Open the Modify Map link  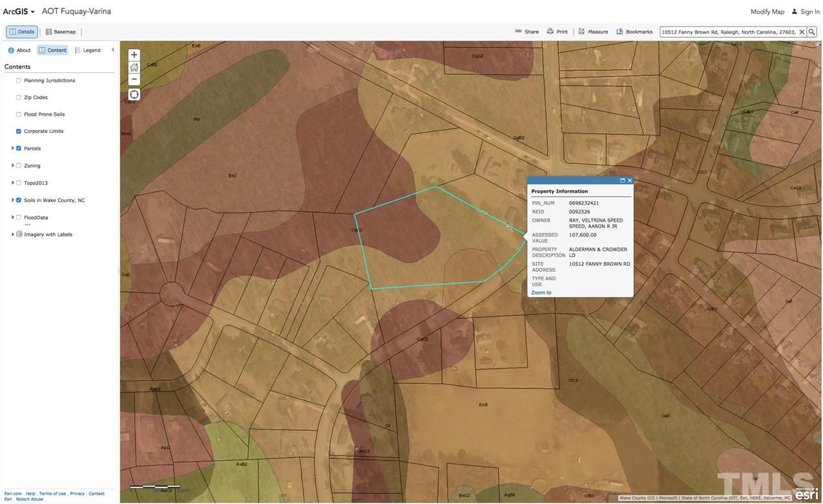click(768, 12)
